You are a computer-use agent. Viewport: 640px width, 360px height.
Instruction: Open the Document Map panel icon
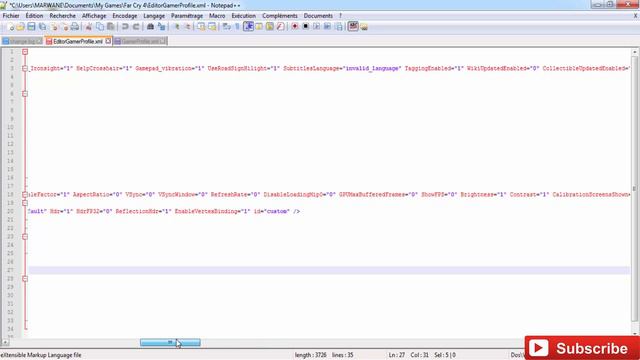click(270, 27)
